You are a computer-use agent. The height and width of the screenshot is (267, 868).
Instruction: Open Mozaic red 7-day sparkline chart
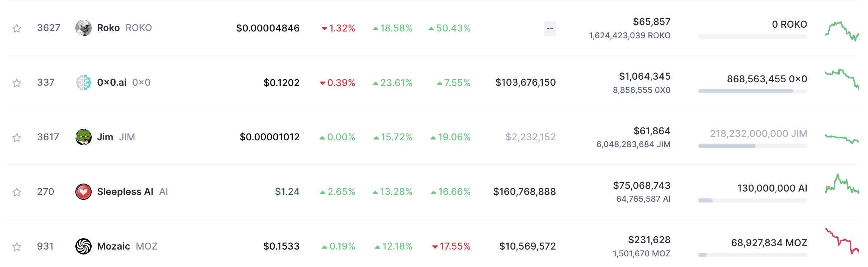841,242
